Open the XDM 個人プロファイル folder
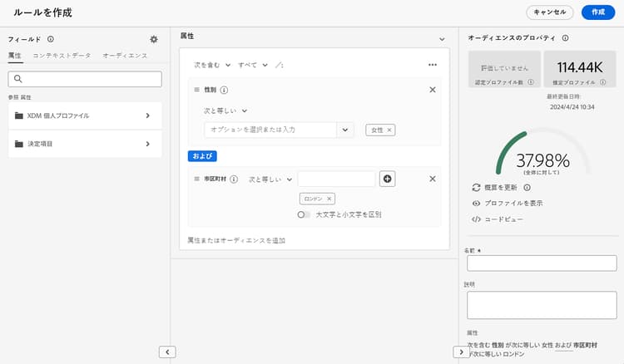 tap(85, 116)
